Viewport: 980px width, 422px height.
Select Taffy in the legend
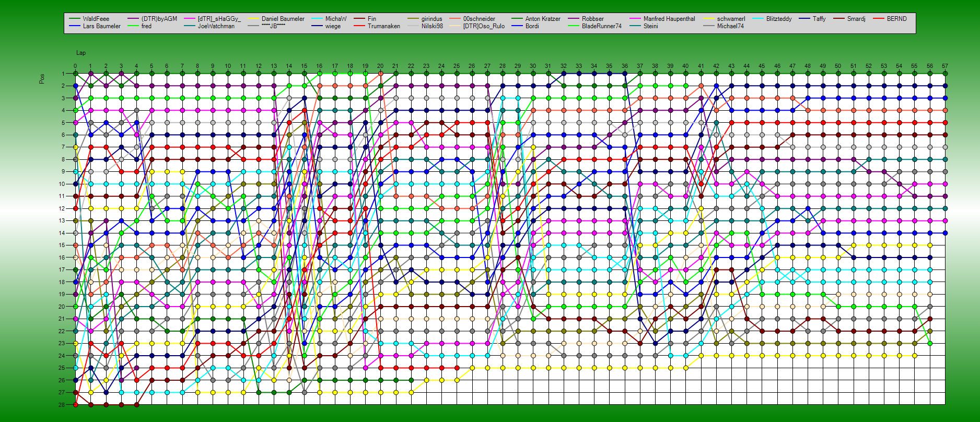coord(819,19)
